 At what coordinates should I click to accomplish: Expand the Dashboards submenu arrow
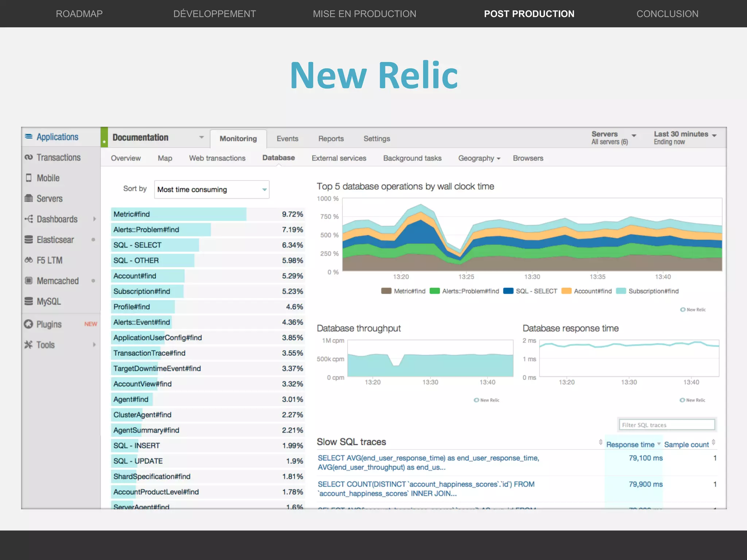[94, 219]
